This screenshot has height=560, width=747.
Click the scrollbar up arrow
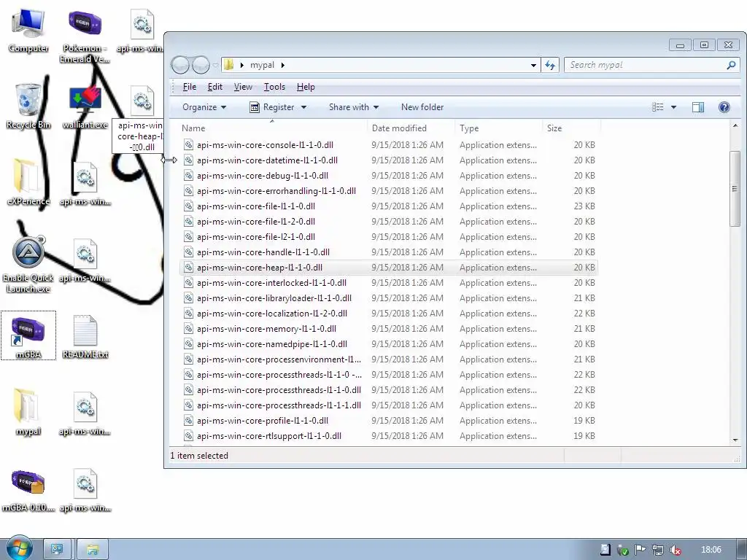click(x=735, y=125)
